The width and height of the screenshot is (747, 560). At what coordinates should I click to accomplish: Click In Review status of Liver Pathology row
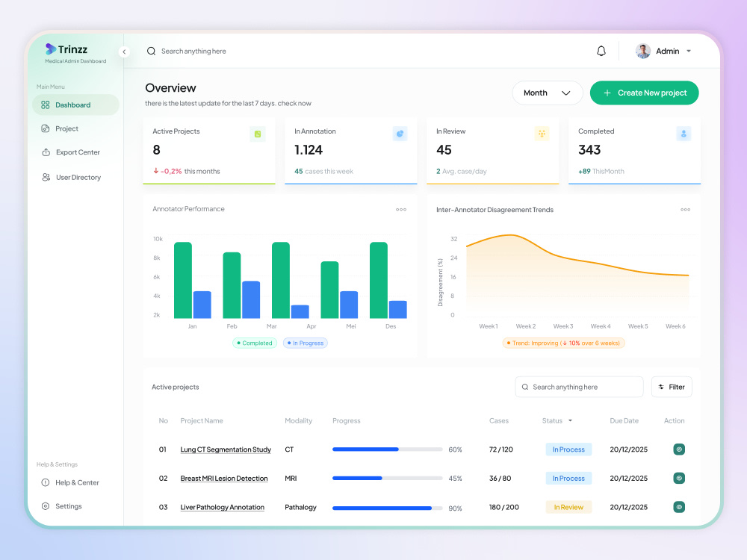click(x=568, y=508)
